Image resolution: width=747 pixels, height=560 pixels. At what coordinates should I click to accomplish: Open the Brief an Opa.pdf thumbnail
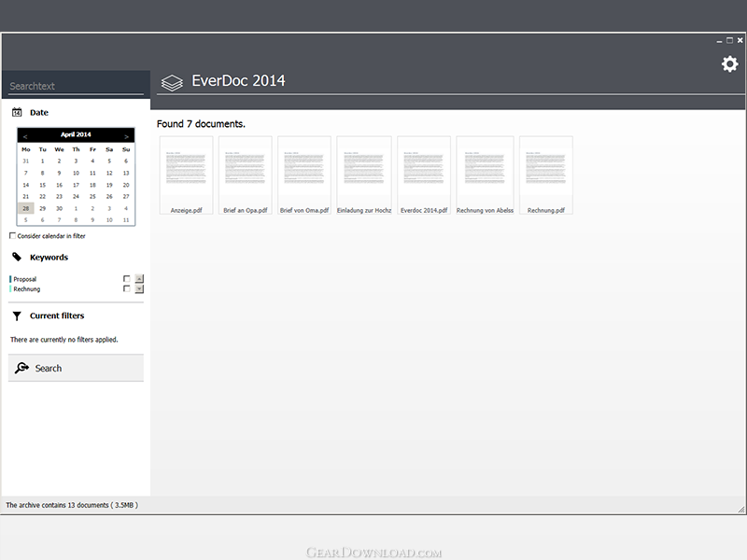click(x=246, y=175)
